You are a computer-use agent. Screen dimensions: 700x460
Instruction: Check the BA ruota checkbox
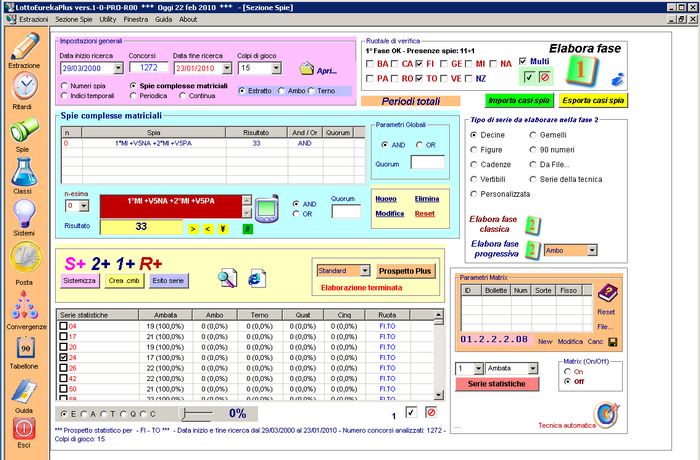coord(370,64)
